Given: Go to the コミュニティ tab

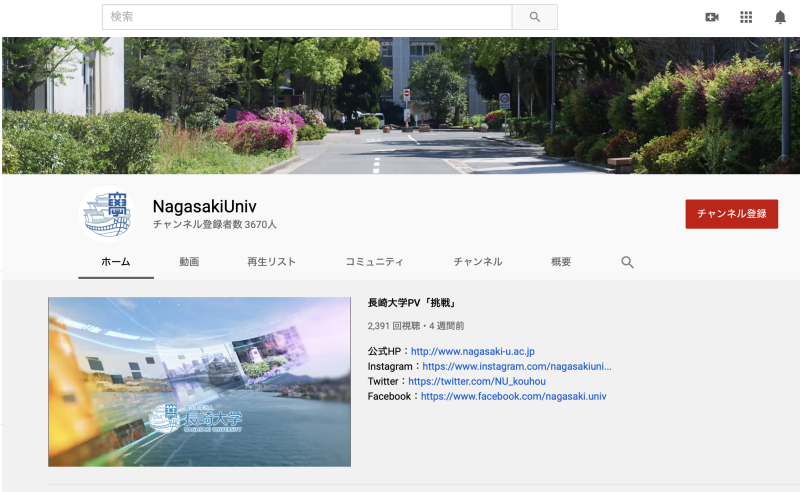Looking at the screenshot, I should [374, 262].
